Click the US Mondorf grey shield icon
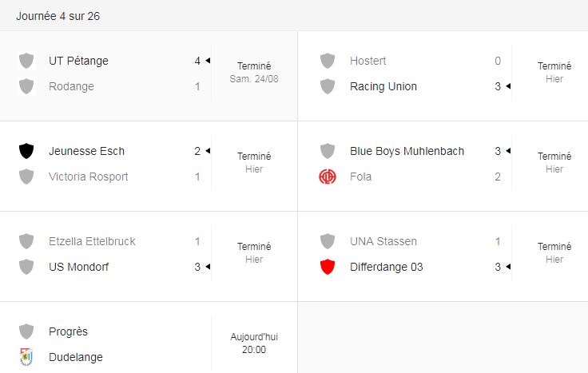This screenshot has height=373, width=588. 26,267
